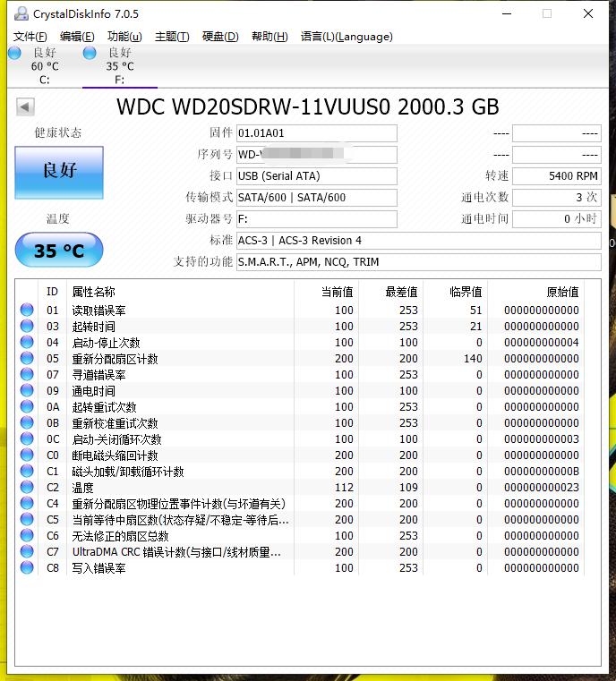This screenshot has height=681, width=616.
Task: Click status orb for attribute C2 温度
Action: click(x=27, y=487)
